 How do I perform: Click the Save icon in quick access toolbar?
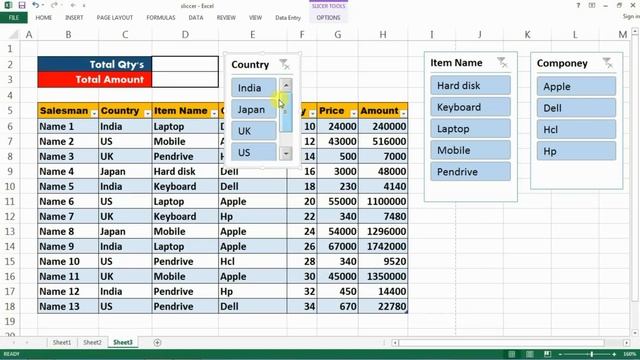[22, 5]
